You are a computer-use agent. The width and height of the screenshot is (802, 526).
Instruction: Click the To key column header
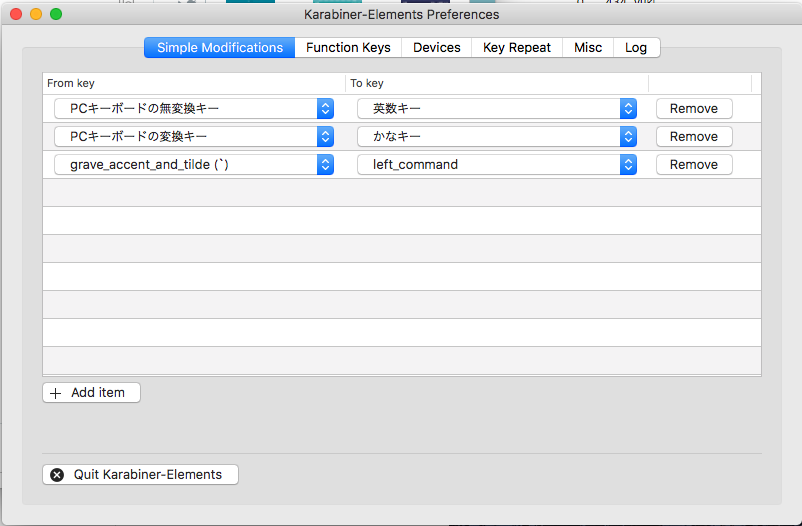click(497, 83)
